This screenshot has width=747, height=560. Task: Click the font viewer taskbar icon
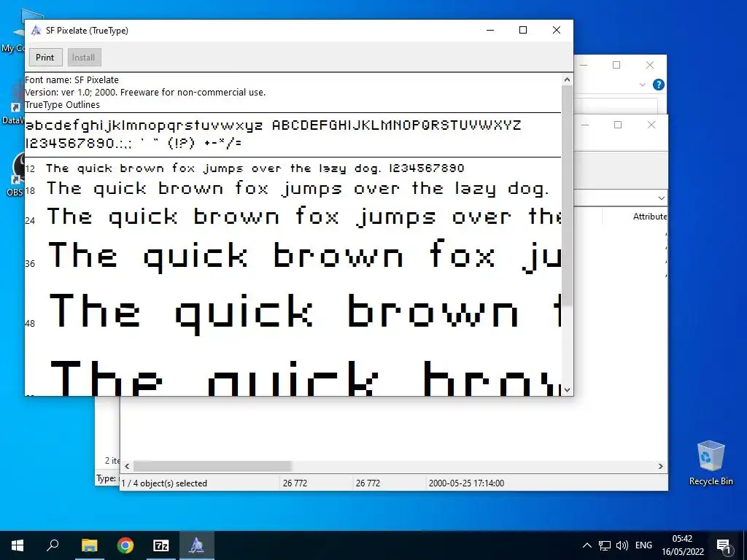(x=196, y=545)
